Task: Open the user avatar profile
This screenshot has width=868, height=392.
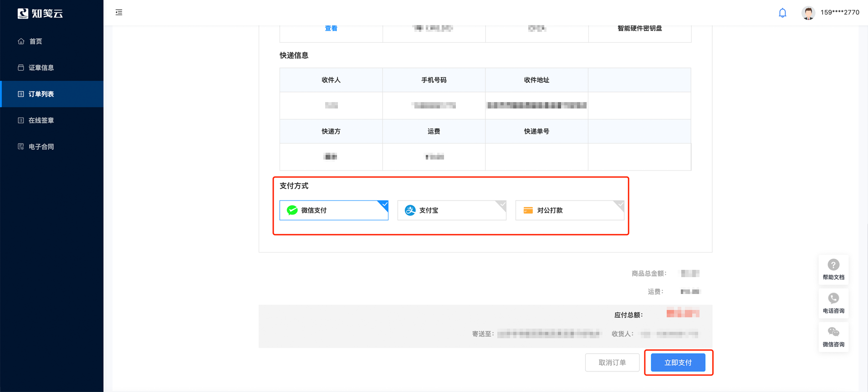Action: pos(808,13)
